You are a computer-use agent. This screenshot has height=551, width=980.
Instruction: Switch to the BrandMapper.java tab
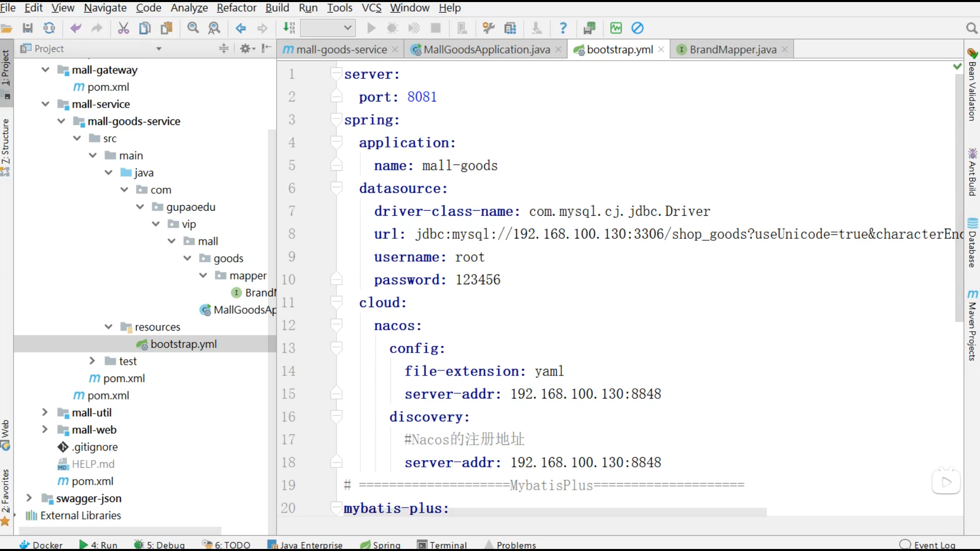coord(732,49)
